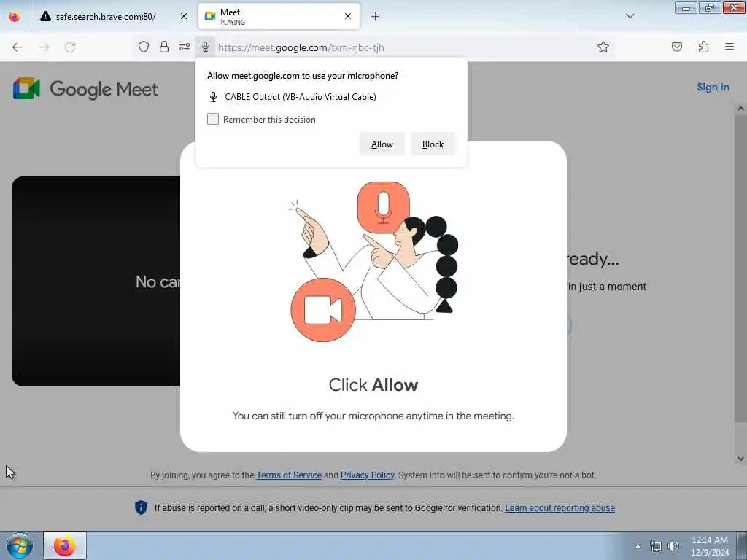
Task: Open Learn about reporting abuse link
Action: coord(560,508)
